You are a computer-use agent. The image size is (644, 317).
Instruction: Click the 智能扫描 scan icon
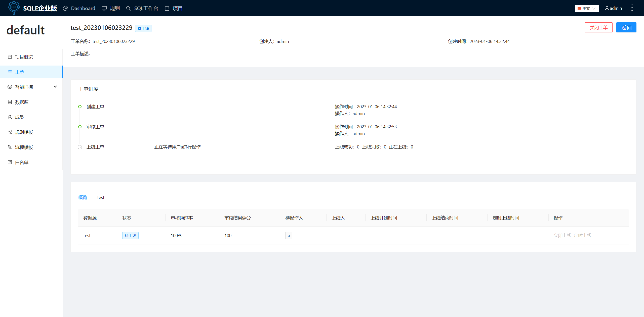tap(10, 87)
